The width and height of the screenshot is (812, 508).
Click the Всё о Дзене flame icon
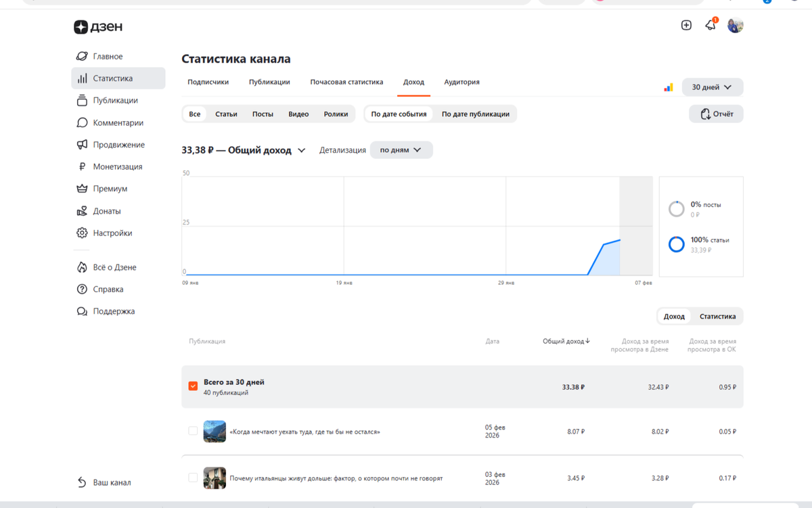click(82, 267)
